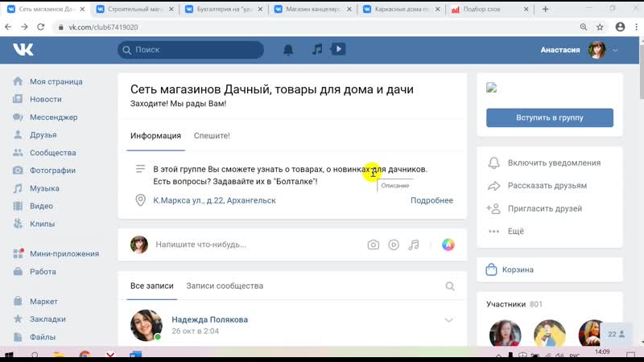Click Рассказать друзьям share option
This screenshot has height=362, width=644.
[537, 186]
